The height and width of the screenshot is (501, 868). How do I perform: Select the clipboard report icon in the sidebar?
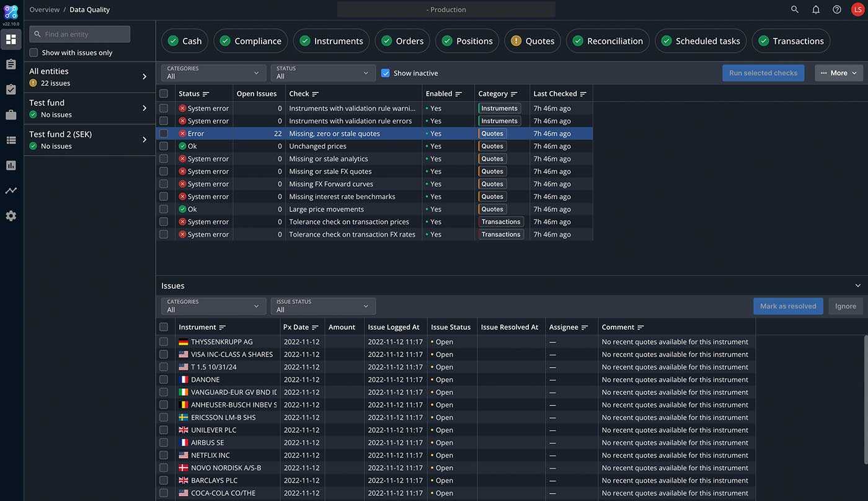pos(11,63)
